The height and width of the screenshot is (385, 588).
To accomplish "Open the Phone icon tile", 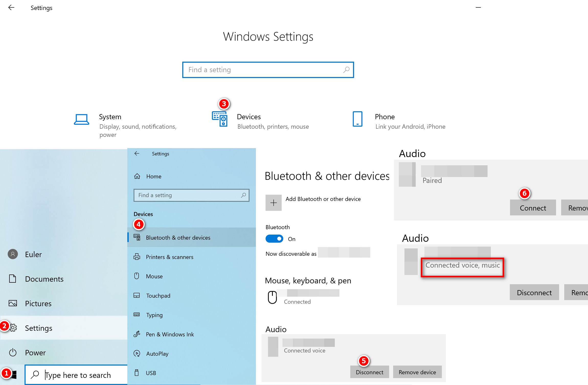I will coord(357,119).
